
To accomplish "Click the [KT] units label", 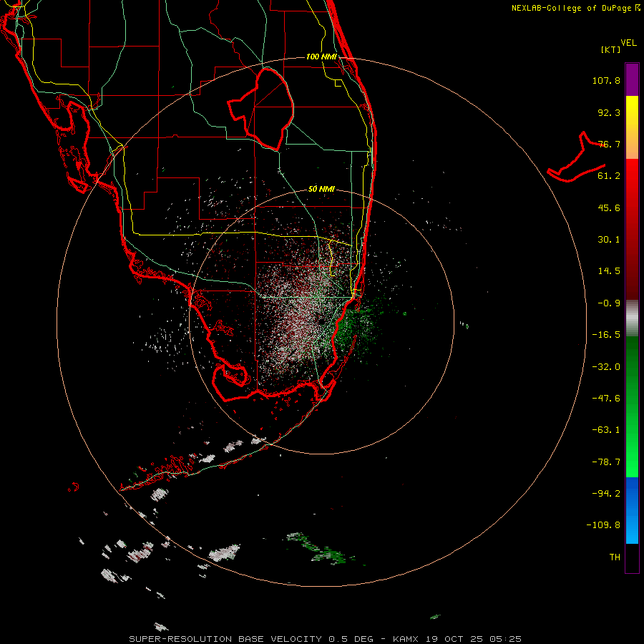I will tap(610, 49).
